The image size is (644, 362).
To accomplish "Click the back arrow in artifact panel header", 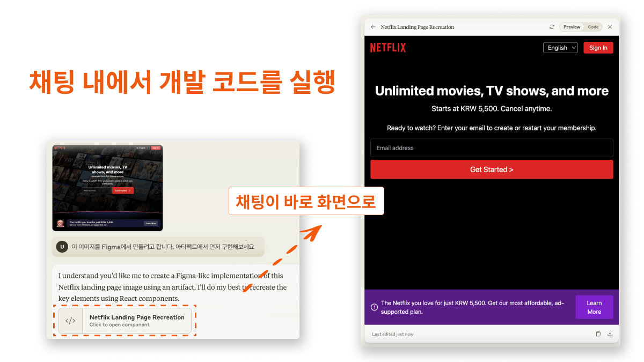I will click(374, 27).
